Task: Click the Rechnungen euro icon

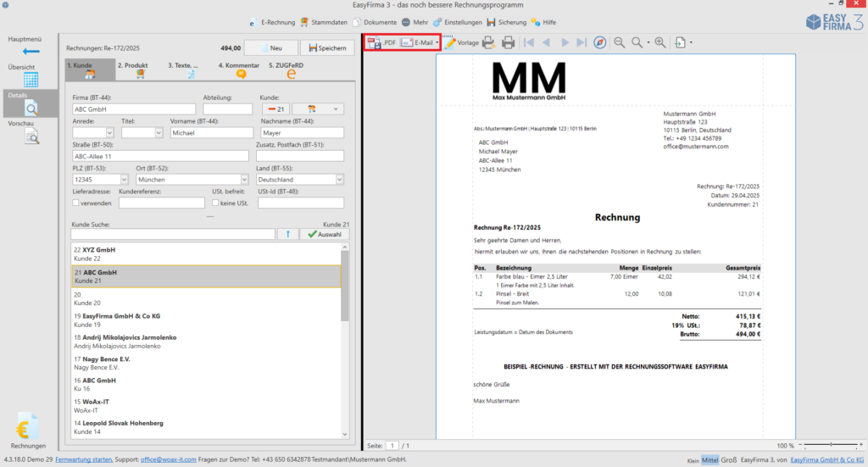Action: pyautogui.click(x=27, y=426)
